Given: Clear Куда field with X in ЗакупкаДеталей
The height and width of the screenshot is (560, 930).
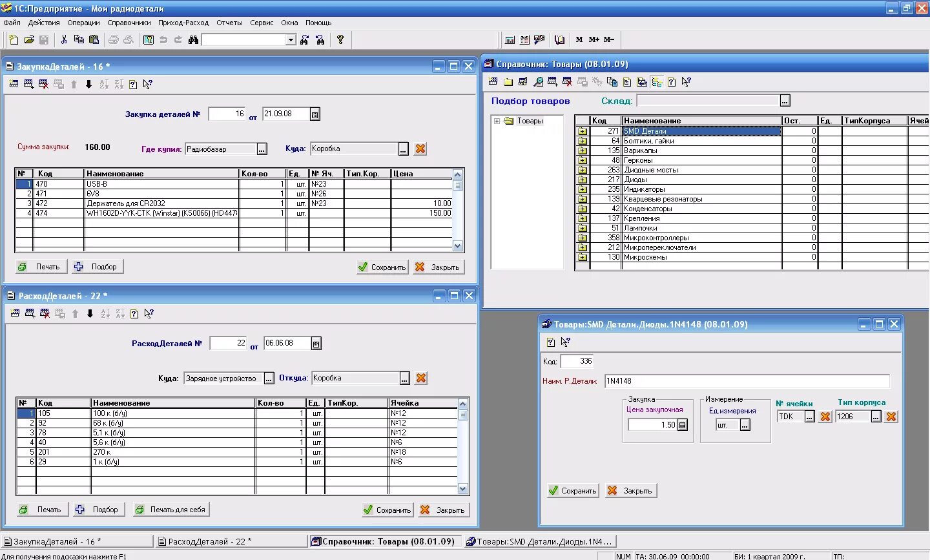Looking at the screenshot, I should (x=420, y=149).
